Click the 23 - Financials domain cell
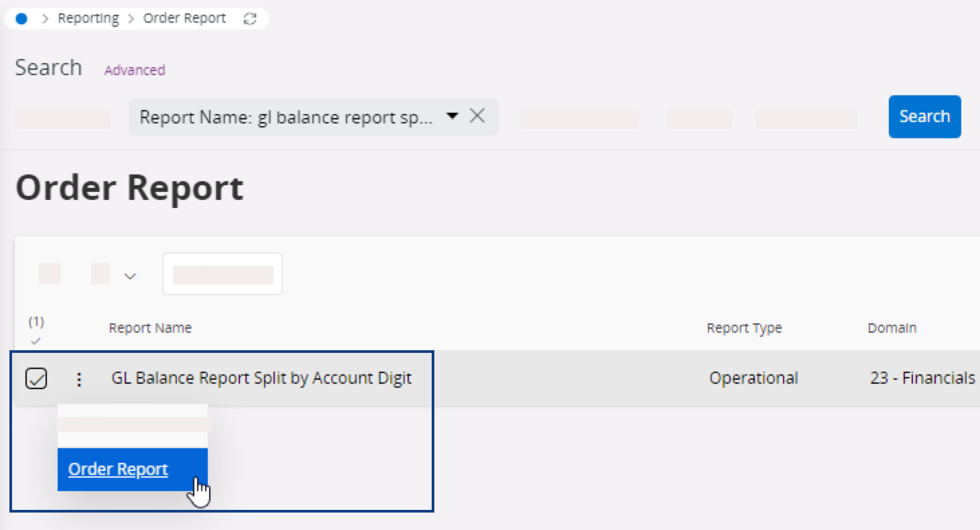This screenshot has height=530, width=980. [x=922, y=378]
